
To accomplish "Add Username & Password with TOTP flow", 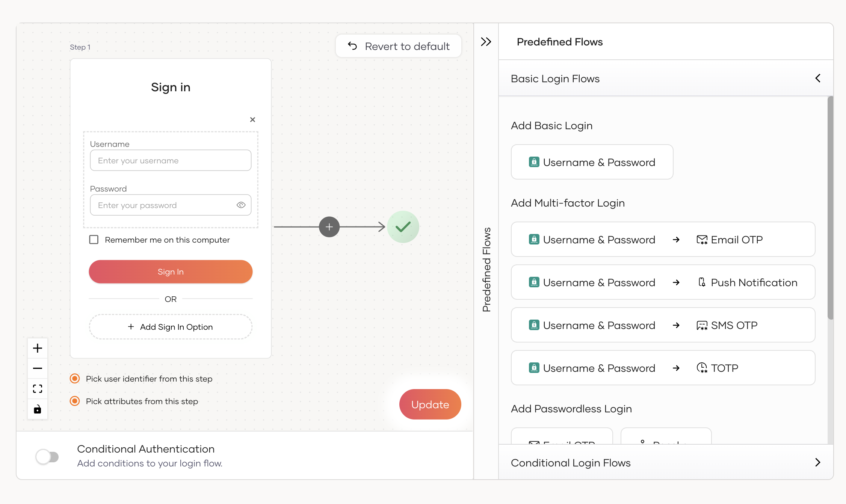I will (663, 368).
